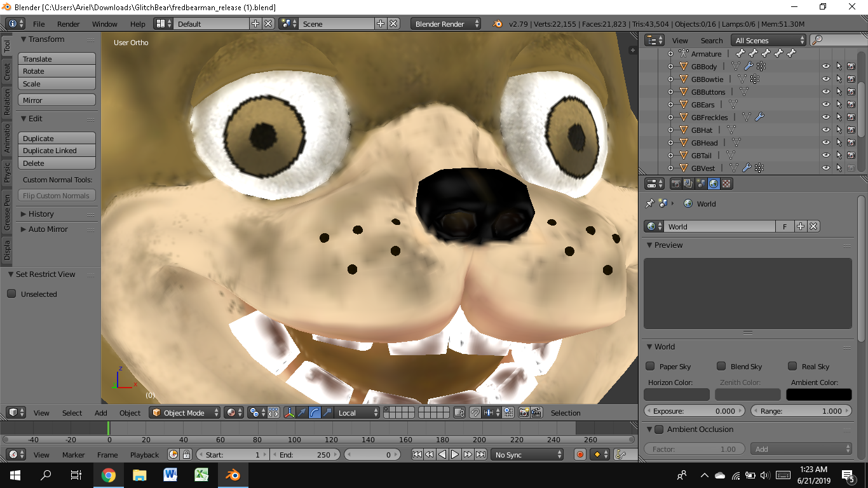Toggle the 3D manipulator widget icon

point(290,412)
